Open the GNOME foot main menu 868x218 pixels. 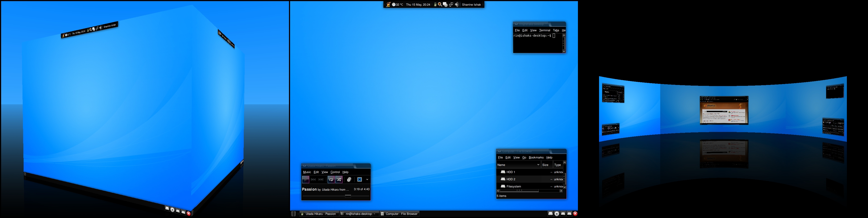(x=388, y=5)
